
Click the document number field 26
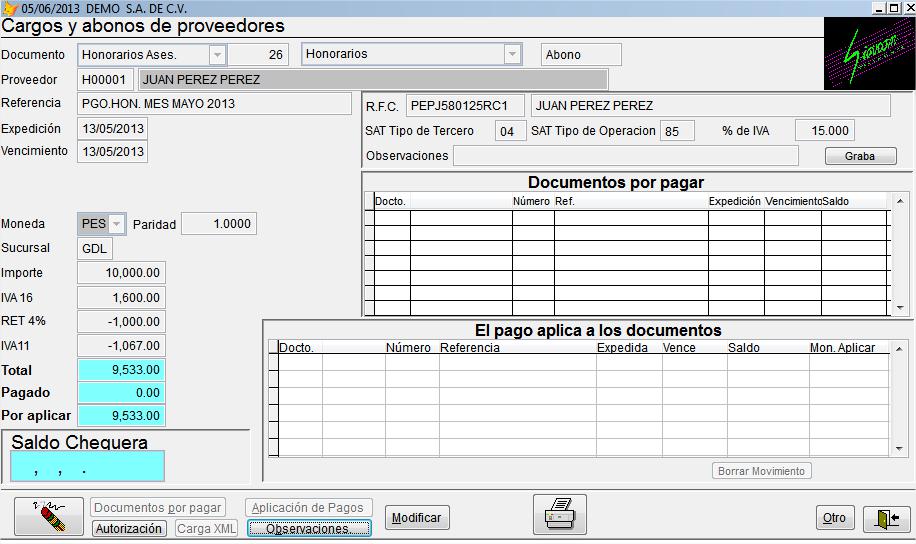click(256, 55)
